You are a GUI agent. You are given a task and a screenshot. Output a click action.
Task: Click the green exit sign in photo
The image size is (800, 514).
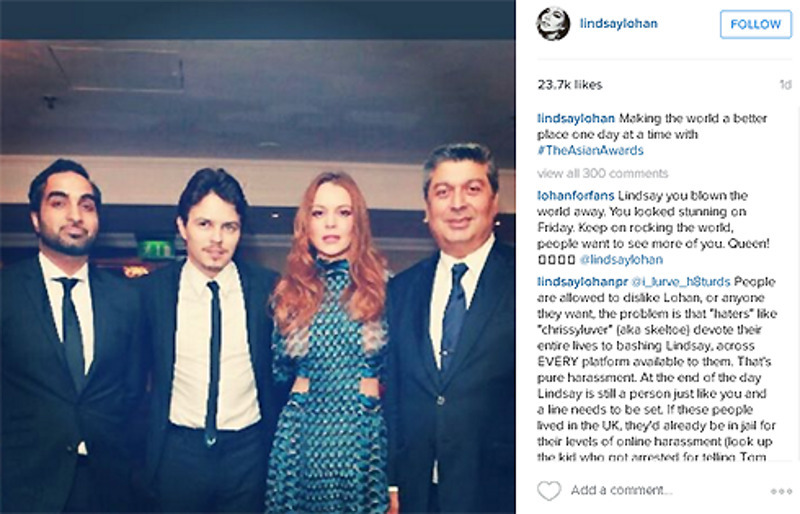click(156, 250)
